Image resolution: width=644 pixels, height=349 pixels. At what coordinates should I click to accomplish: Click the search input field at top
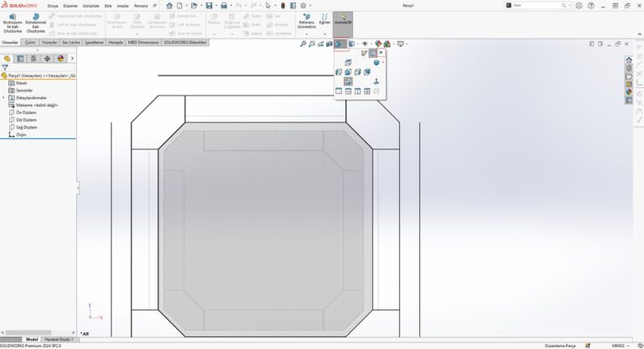[537, 5]
